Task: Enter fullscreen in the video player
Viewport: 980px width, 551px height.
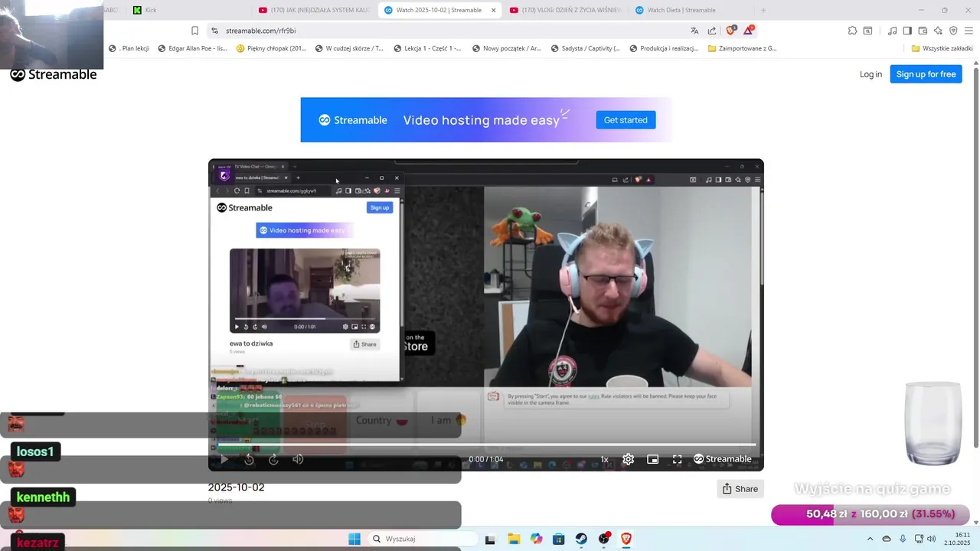Action: pos(677,459)
